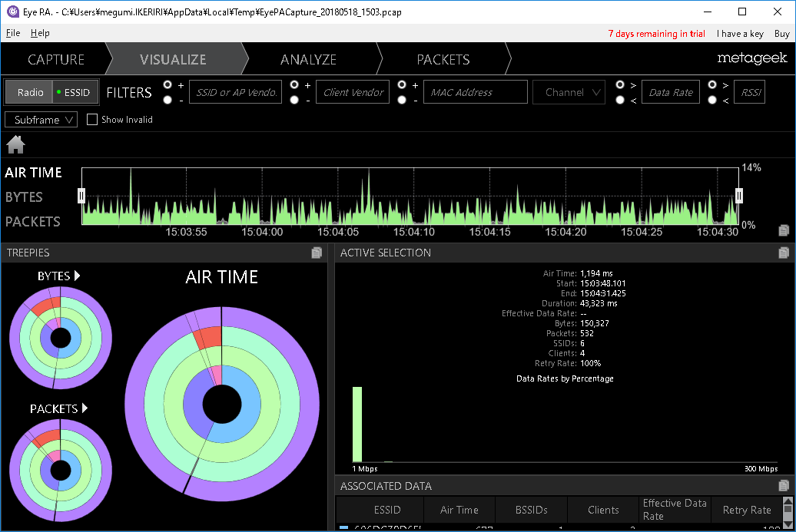Click the small BYTES treepie chart
The width and height of the screenshot is (796, 532).
pos(61,338)
